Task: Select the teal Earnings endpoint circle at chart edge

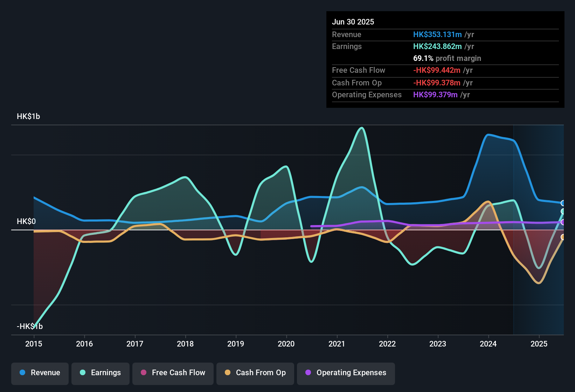Action: point(563,211)
